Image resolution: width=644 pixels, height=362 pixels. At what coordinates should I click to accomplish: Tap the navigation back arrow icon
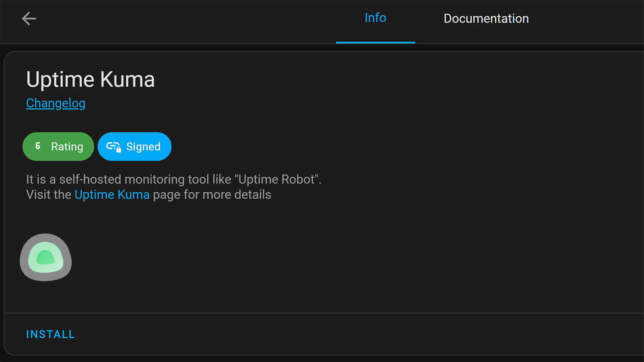click(x=29, y=19)
